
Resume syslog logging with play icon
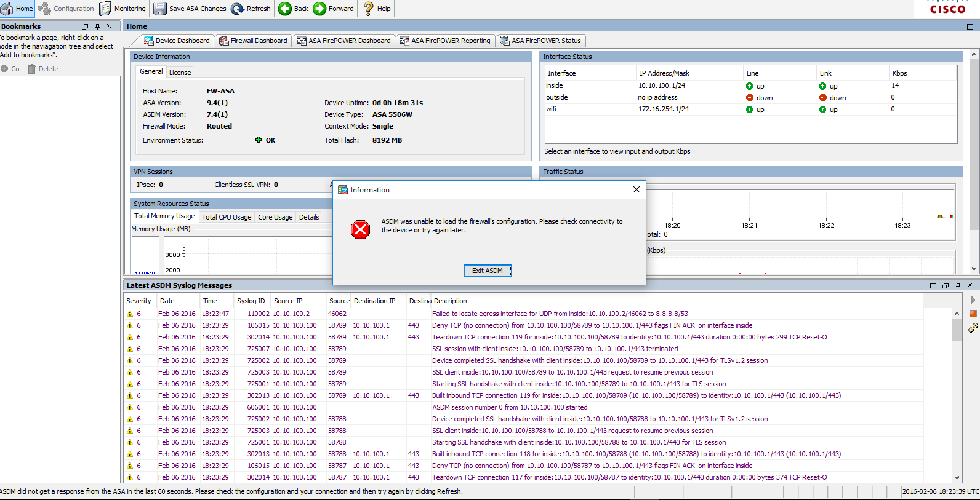(973, 300)
